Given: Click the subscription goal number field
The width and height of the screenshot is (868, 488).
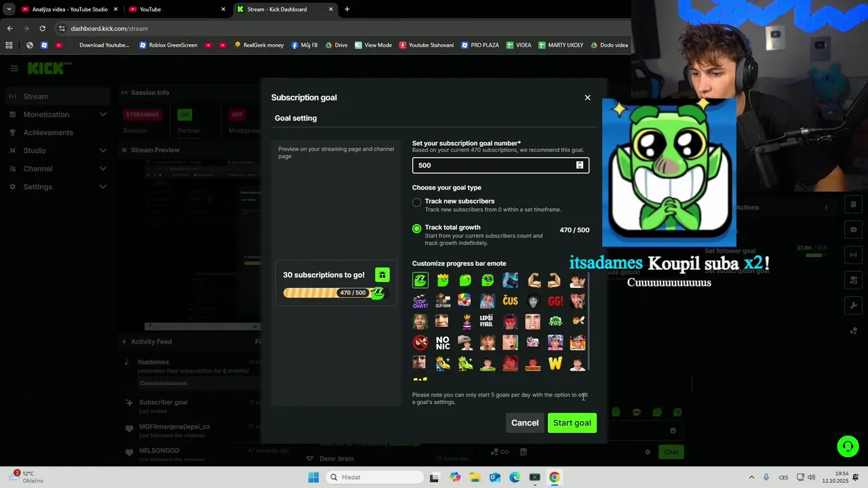Looking at the screenshot, I should [x=500, y=165].
